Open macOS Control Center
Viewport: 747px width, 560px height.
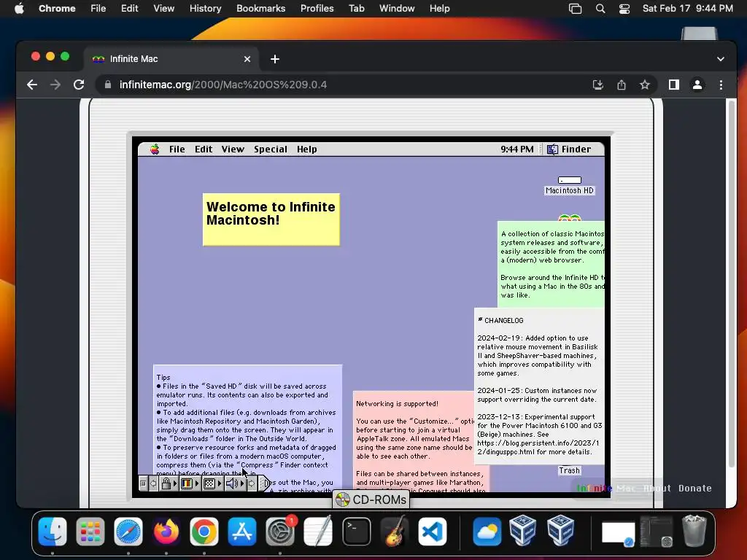pos(624,9)
